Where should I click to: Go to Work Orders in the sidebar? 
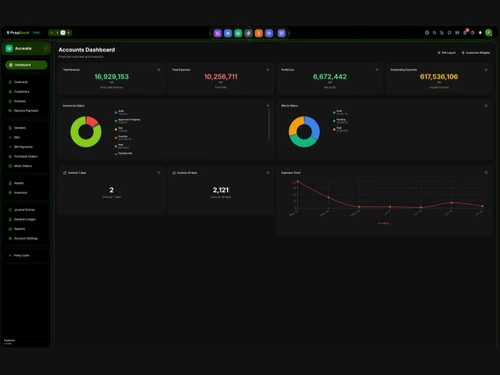pos(23,166)
